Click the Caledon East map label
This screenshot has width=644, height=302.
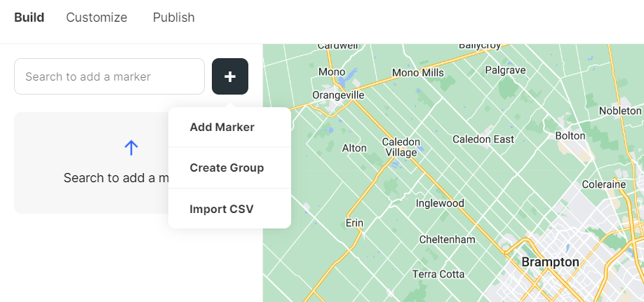483,139
